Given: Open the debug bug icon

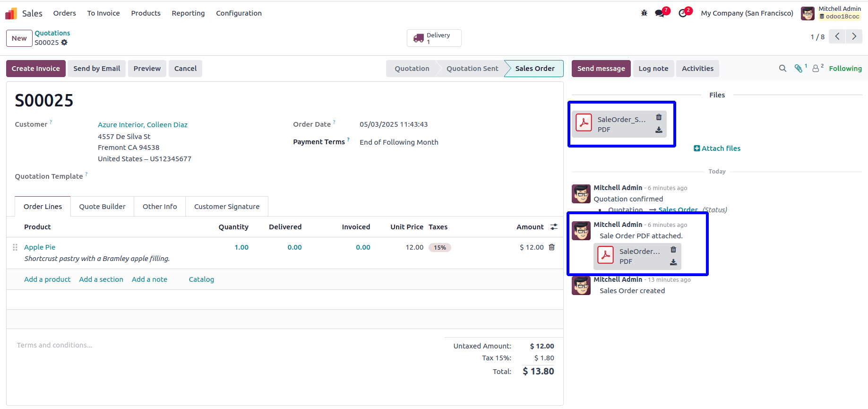Looking at the screenshot, I should pos(644,13).
